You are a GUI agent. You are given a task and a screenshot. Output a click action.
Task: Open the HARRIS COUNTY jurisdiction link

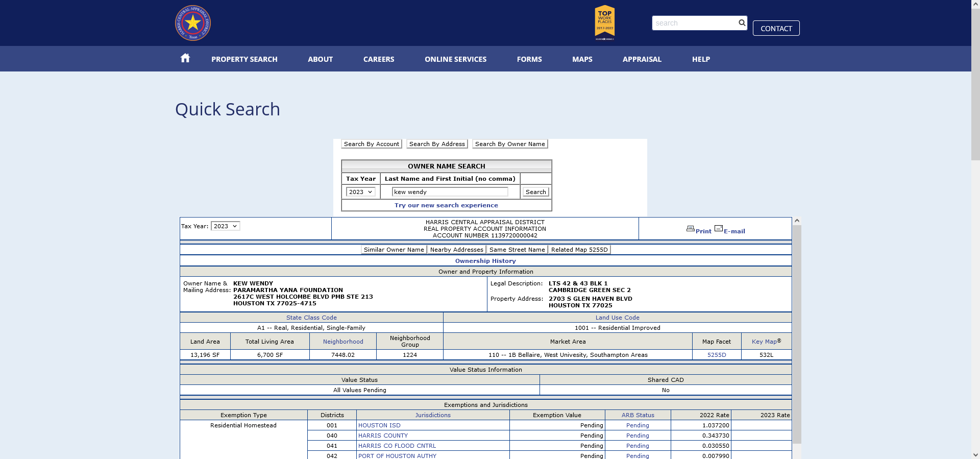point(383,436)
